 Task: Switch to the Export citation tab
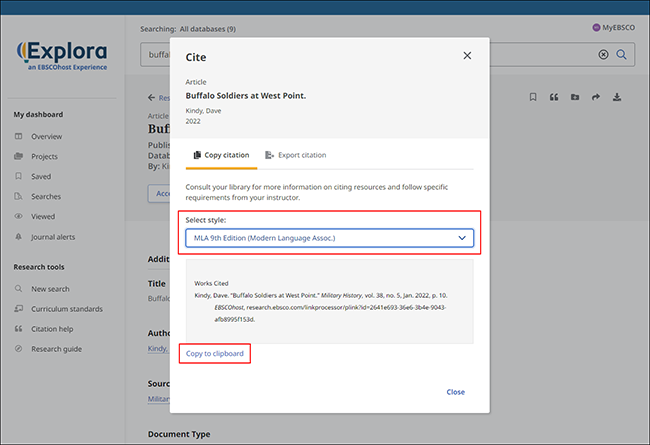(296, 155)
